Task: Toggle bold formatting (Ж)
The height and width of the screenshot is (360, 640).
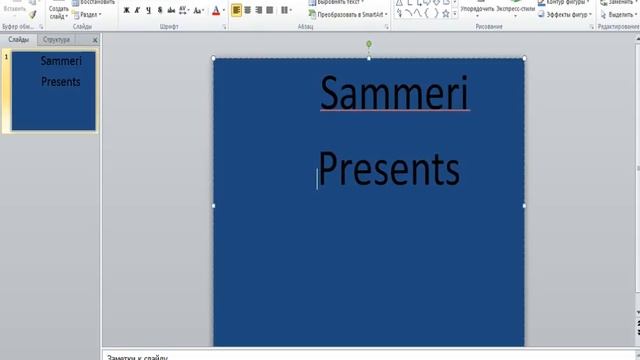Action: (x=127, y=10)
